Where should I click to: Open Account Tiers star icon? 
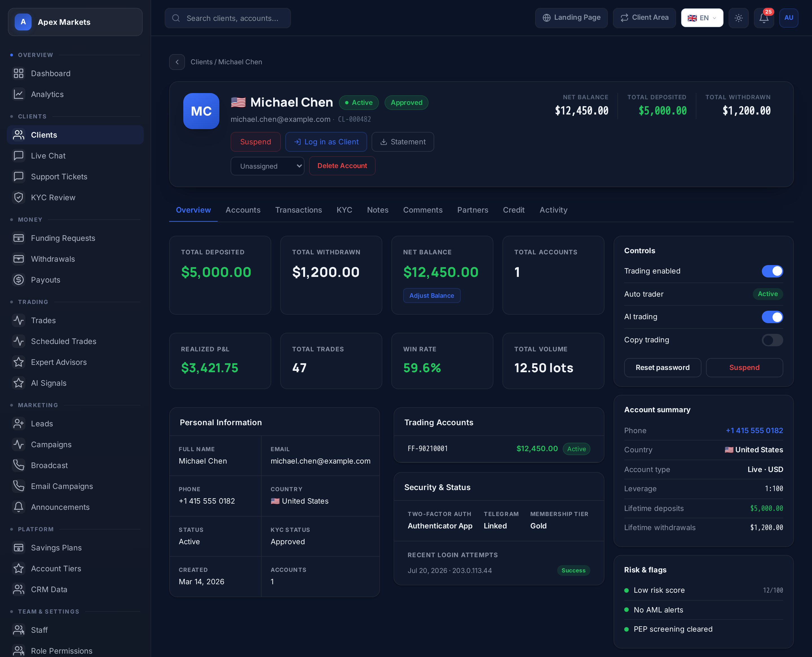pos(19,568)
